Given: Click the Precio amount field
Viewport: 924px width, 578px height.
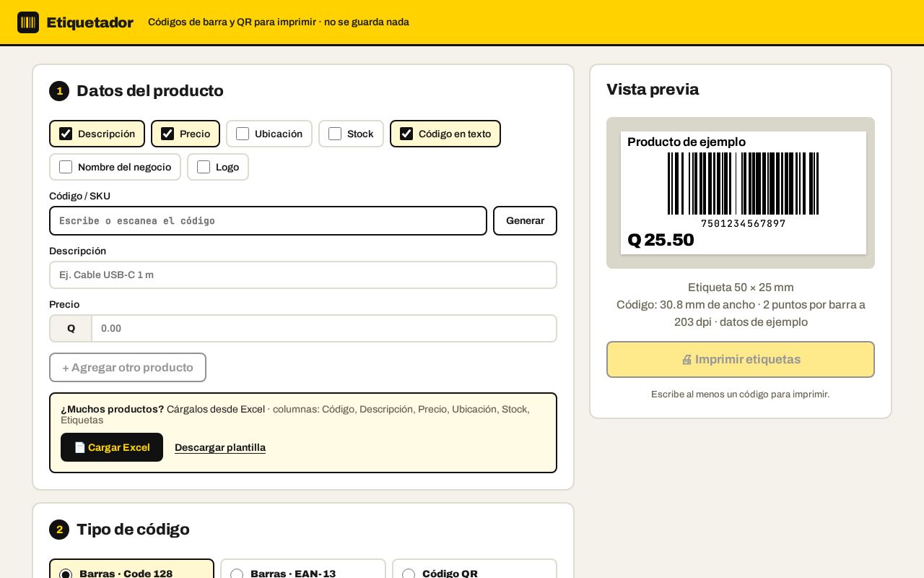Looking at the screenshot, I should [324, 328].
